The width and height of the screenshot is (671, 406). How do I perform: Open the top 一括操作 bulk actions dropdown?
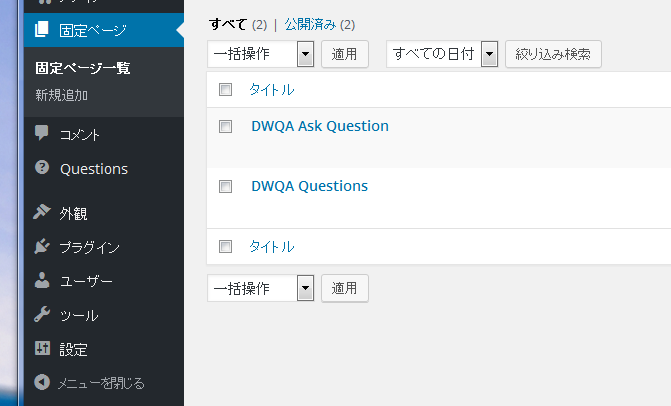coord(261,54)
